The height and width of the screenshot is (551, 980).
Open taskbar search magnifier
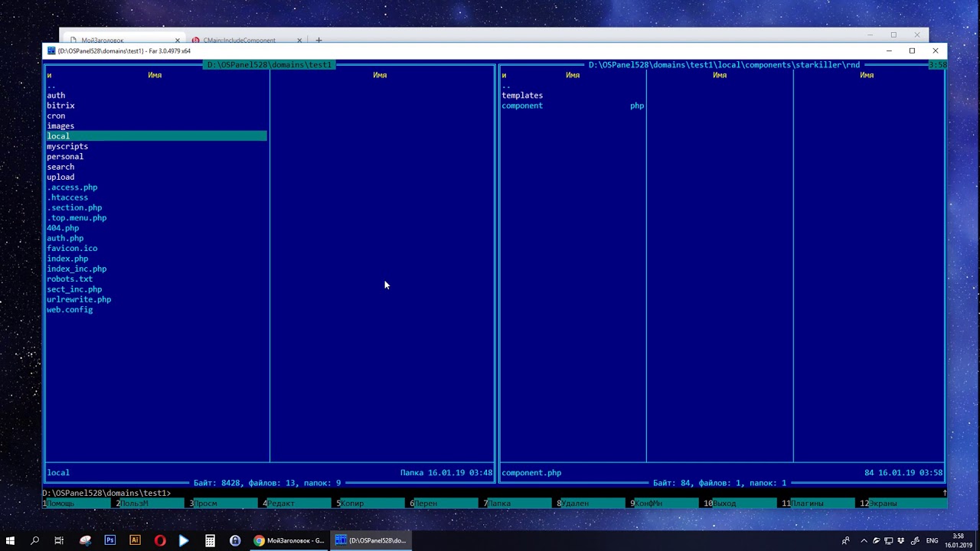(x=34, y=540)
